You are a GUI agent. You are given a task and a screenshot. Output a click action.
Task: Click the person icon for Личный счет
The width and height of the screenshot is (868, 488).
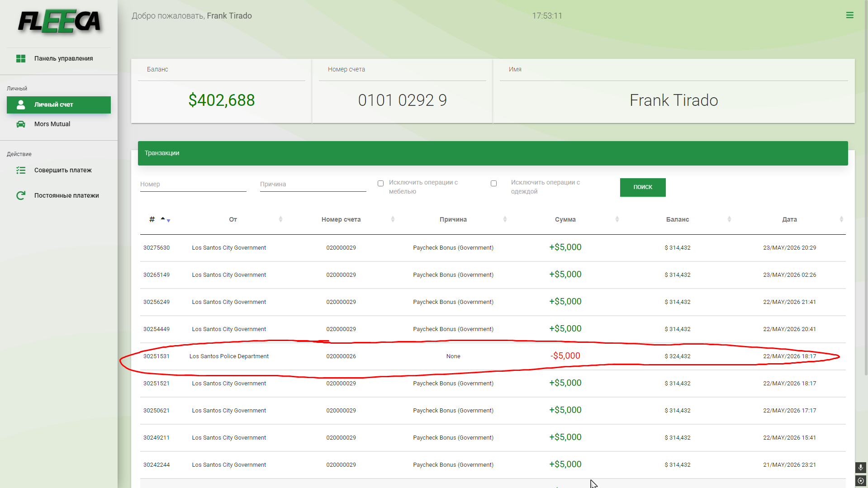point(21,104)
